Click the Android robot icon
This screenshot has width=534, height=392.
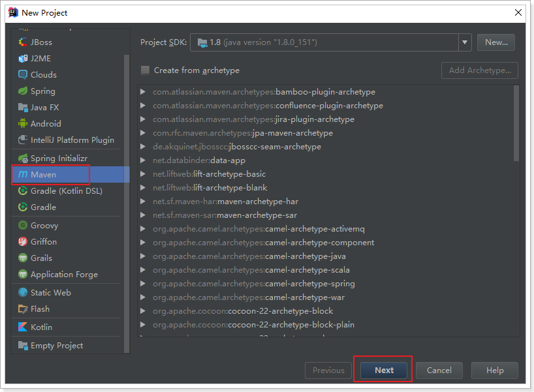pos(23,124)
